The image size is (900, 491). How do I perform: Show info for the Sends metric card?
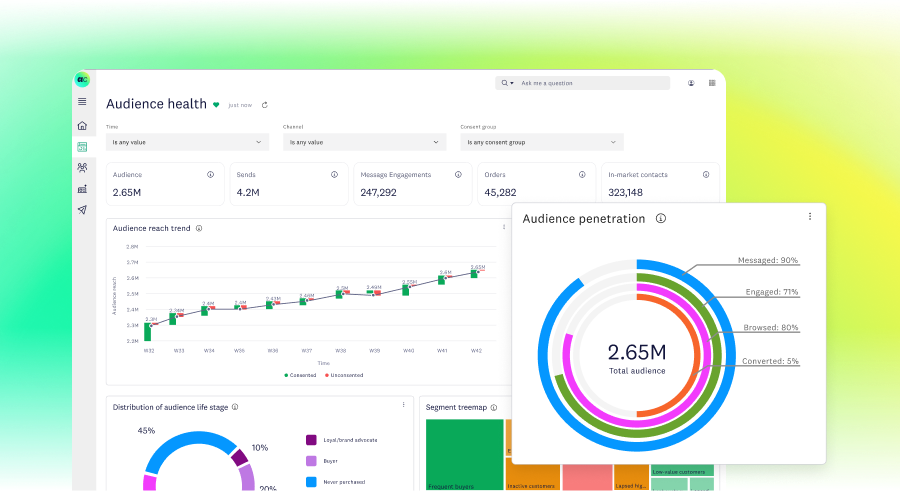[x=334, y=175]
